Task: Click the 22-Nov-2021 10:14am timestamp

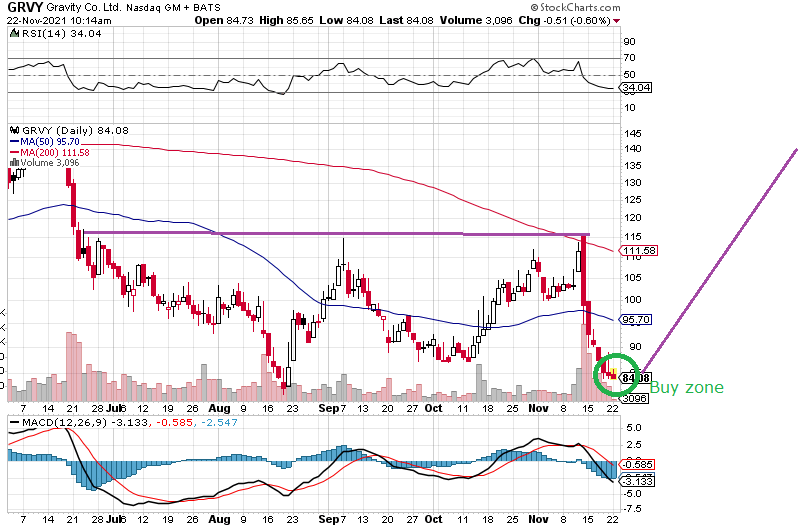Action: tap(59, 20)
